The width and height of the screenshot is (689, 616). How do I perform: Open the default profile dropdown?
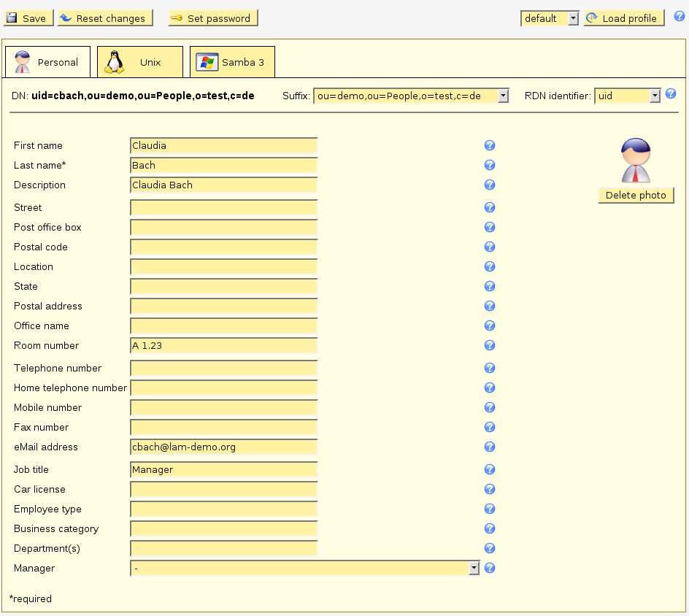click(x=549, y=18)
